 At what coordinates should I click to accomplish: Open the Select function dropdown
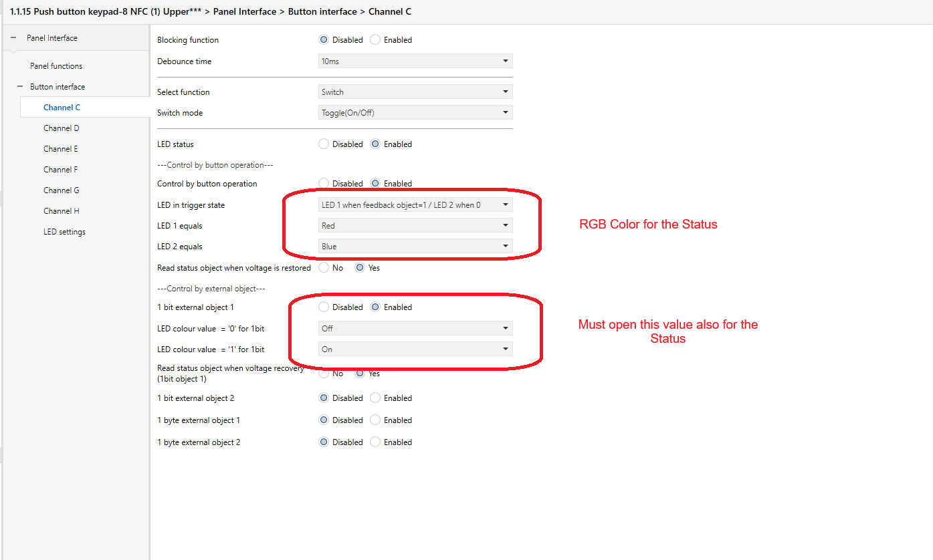point(415,92)
